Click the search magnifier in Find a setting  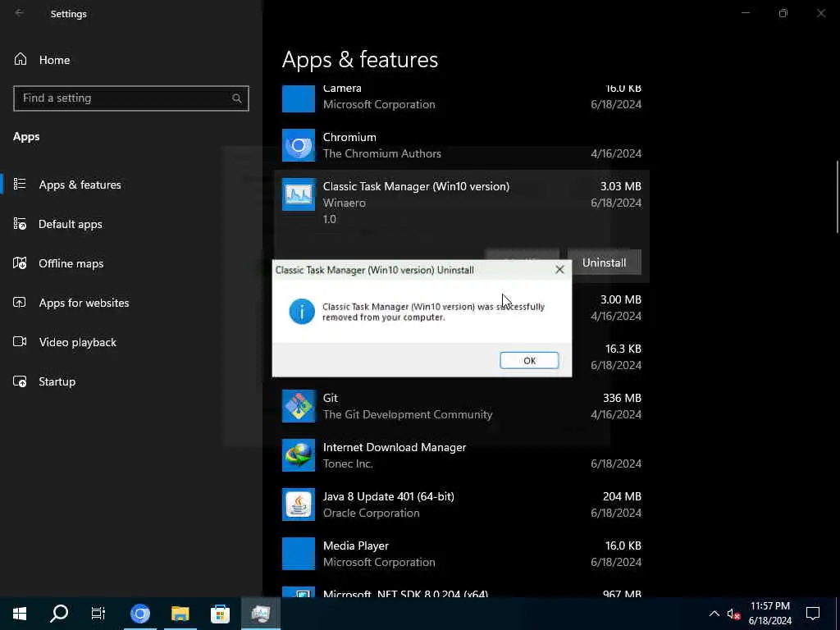pyautogui.click(x=237, y=98)
